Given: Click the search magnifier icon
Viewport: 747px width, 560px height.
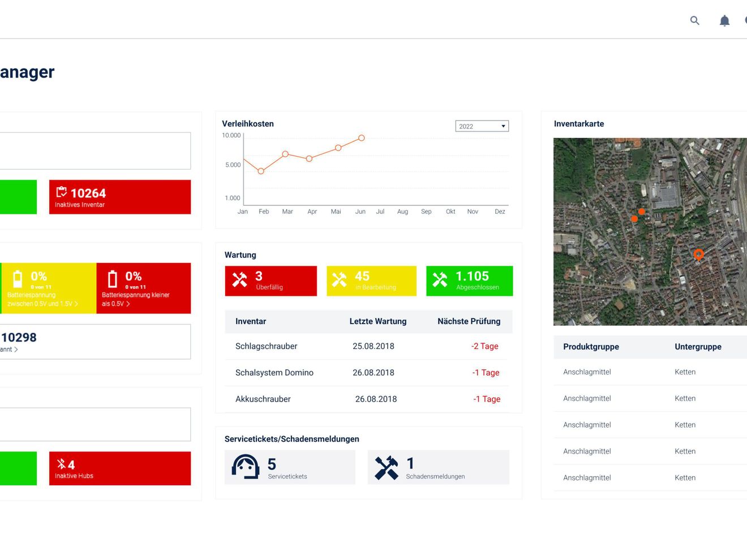Looking at the screenshot, I should pos(695,20).
